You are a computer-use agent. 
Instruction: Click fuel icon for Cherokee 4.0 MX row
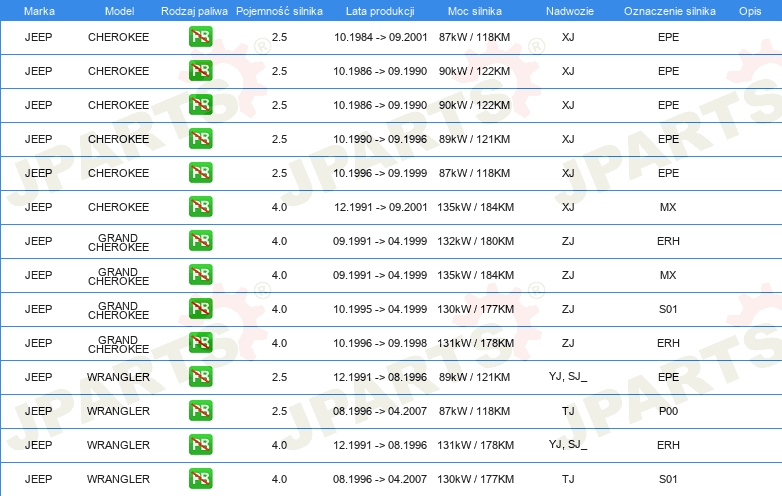pos(200,207)
